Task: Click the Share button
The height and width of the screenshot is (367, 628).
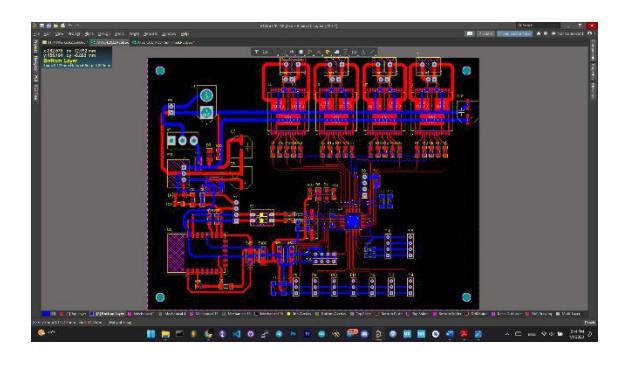Action: tap(485, 34)
